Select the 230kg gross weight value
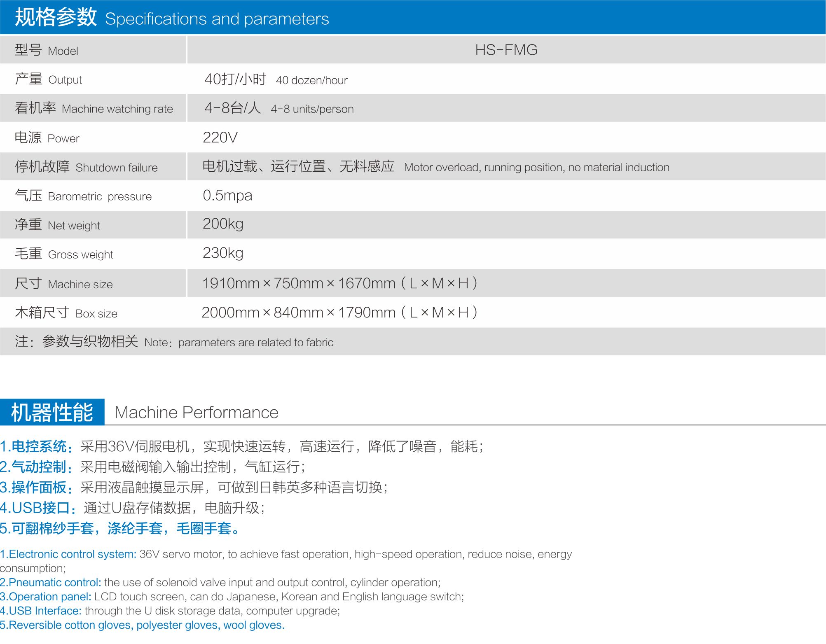 [x=223, y=253]
